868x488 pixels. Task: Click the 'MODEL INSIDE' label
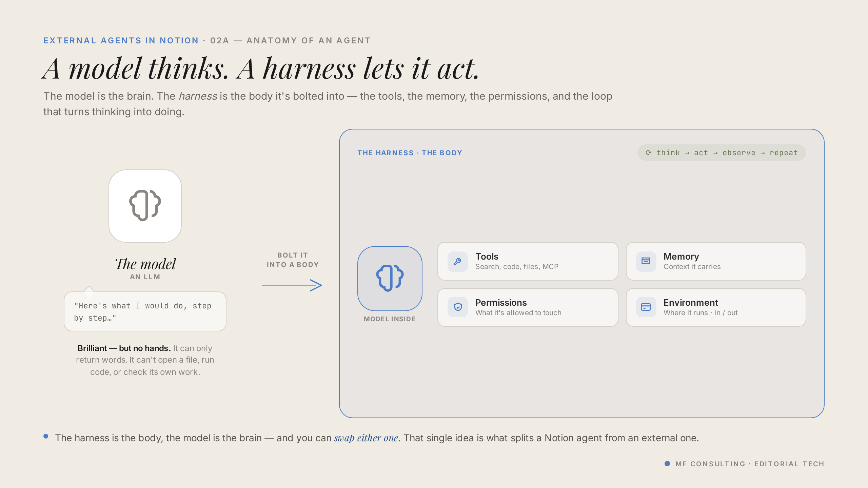390,319
